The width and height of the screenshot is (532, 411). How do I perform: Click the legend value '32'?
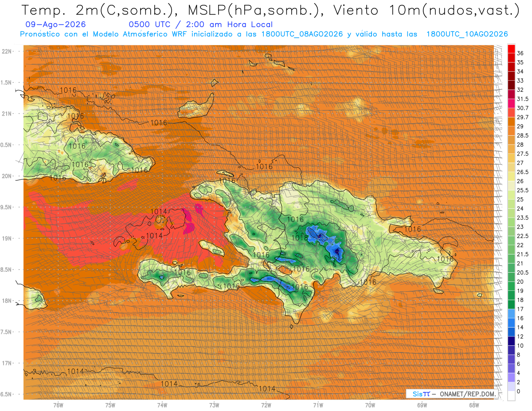(x=520, y=90)
